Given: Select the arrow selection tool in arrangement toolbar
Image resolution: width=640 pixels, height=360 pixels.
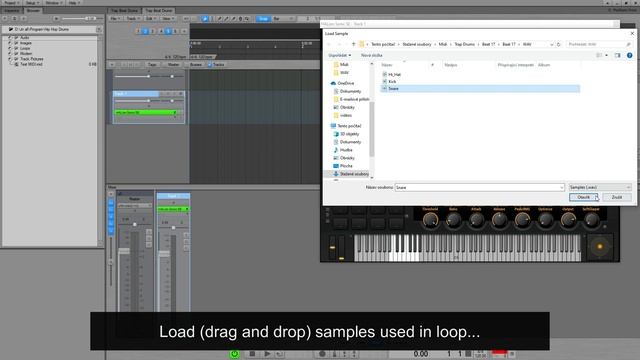Looking at the screenshot, I should (205, 19).
